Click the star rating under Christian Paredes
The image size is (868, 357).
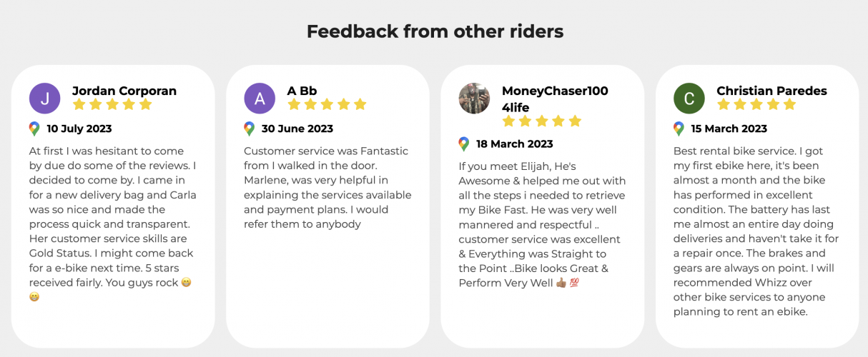coord(756,105)
